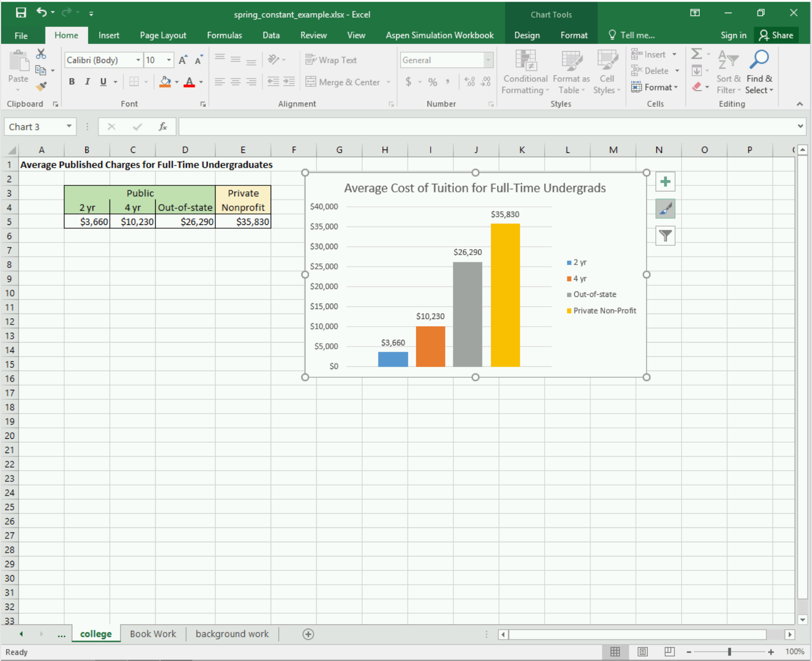Open Chart Elements with the green plus
The height and width of the screenshot is (661, 812).
click(x=665, y=182)
